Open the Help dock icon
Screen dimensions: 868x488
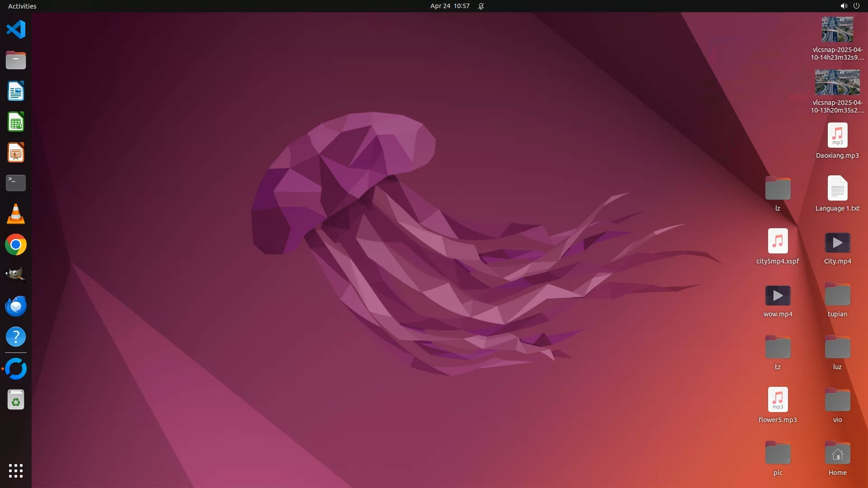pos(16,337)
